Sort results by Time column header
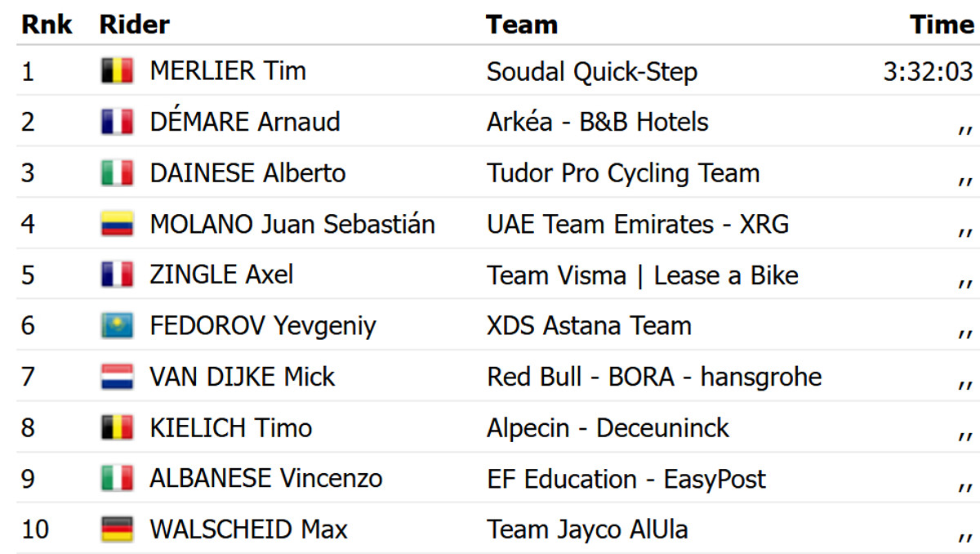Viewport: 980px width, 554px height. click(942, 25)
